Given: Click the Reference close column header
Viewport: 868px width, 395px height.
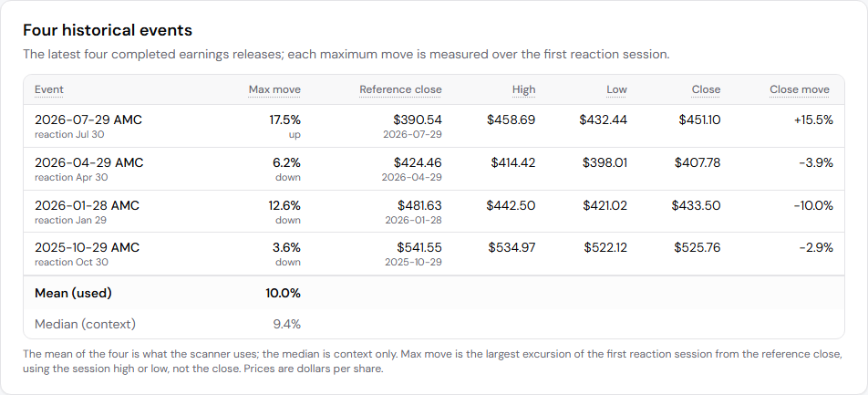Looking at the screenshot, I should 401,89.
